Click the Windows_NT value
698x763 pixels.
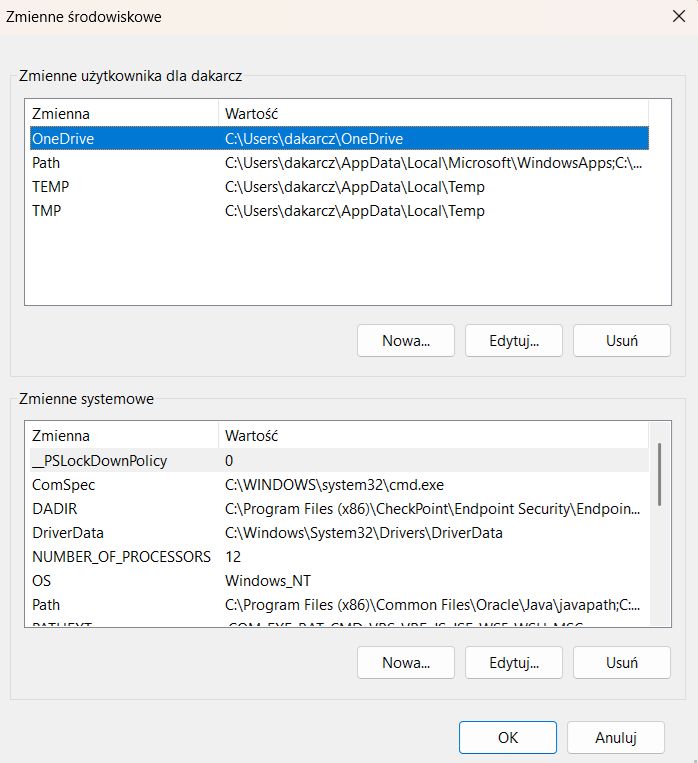[x=268, y=581]
